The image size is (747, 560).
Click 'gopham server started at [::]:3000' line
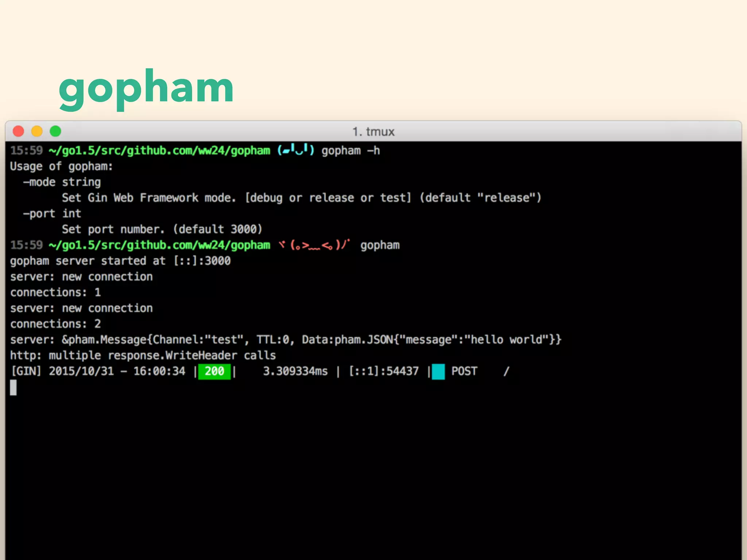pos(120,261)
